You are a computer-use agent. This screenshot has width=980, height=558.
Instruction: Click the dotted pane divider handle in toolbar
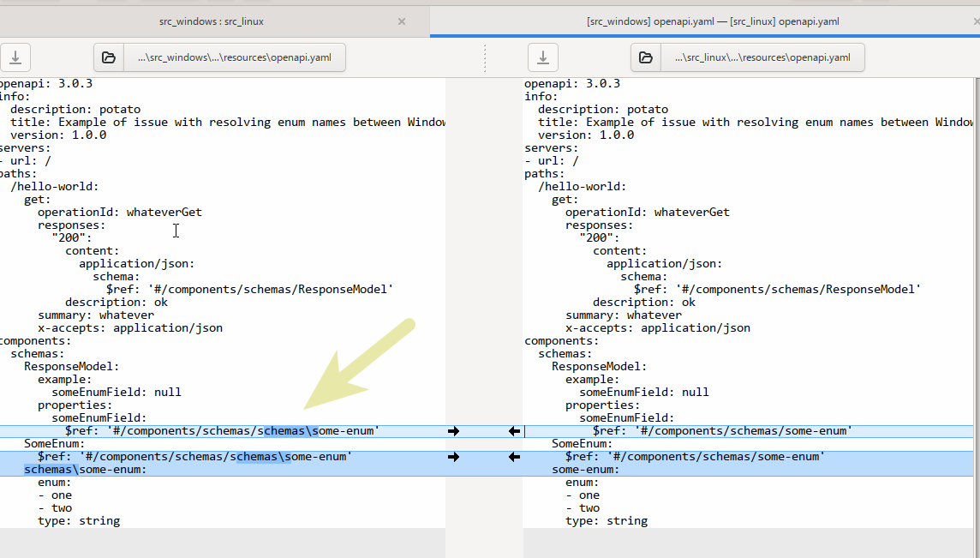(485, 57)
